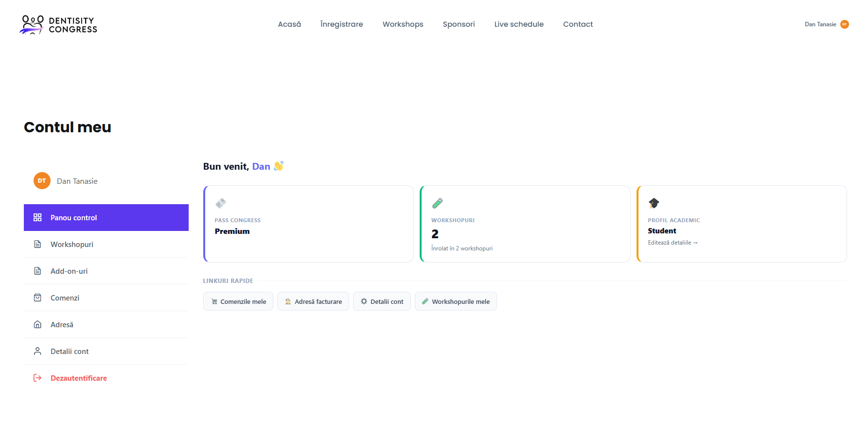Open Add-on-uri in the sidebar

pos(106,271)
